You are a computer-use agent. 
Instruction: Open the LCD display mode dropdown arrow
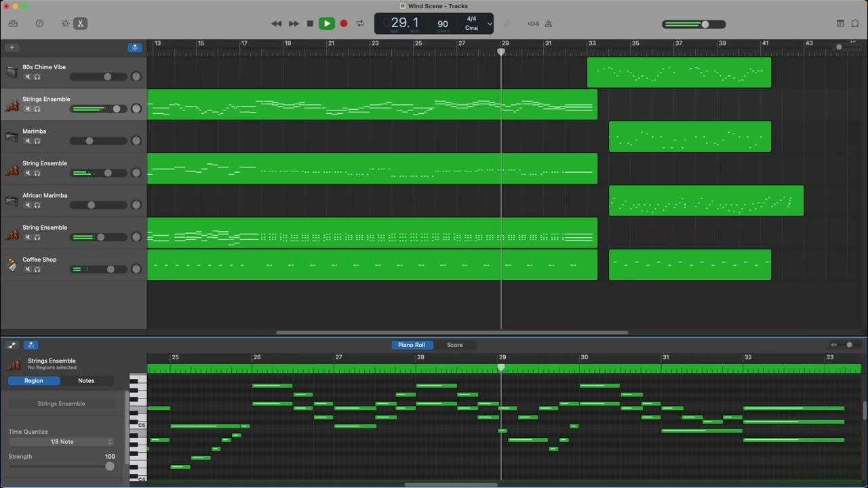(490, 24)
